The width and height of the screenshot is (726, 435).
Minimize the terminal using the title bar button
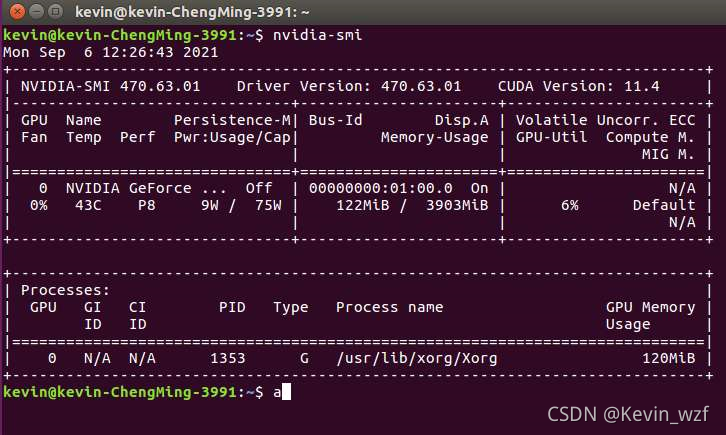[37, 11]
